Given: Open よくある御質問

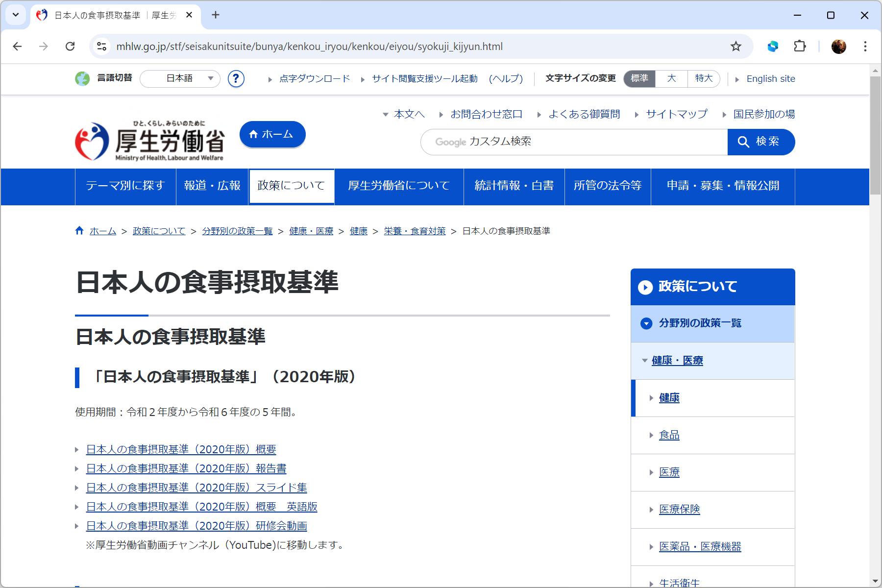Looking at the screenshot, I should pyautogui.click(x=584, y=114).
